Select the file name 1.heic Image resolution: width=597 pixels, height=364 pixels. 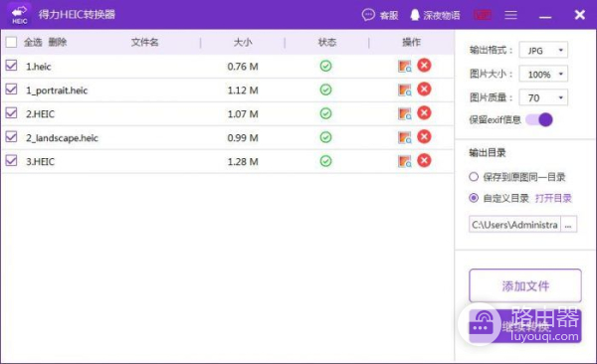click(39, 67)
